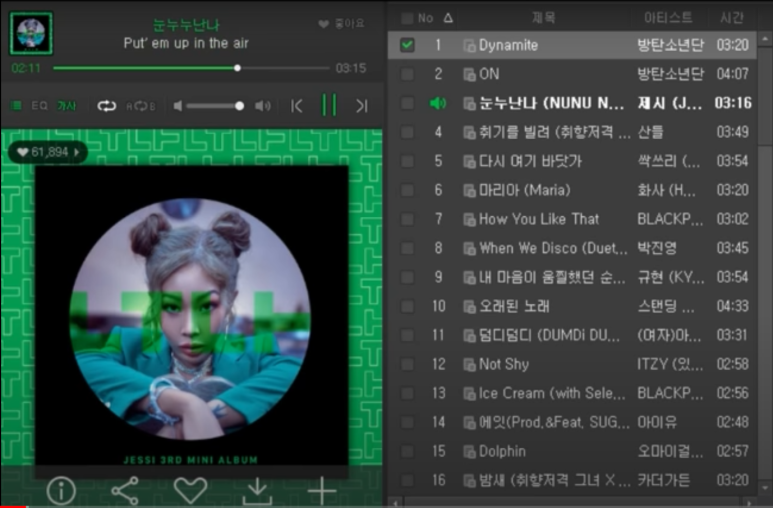The width and height of the screenshot is (773, 508).
Task: Click the file icon beside 밤새
Action: click(x=469, y=481)
